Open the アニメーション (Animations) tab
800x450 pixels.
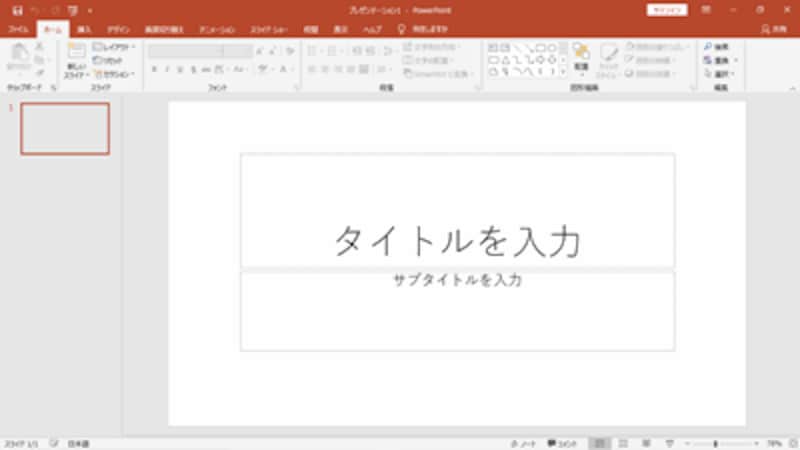pos(217,30)
